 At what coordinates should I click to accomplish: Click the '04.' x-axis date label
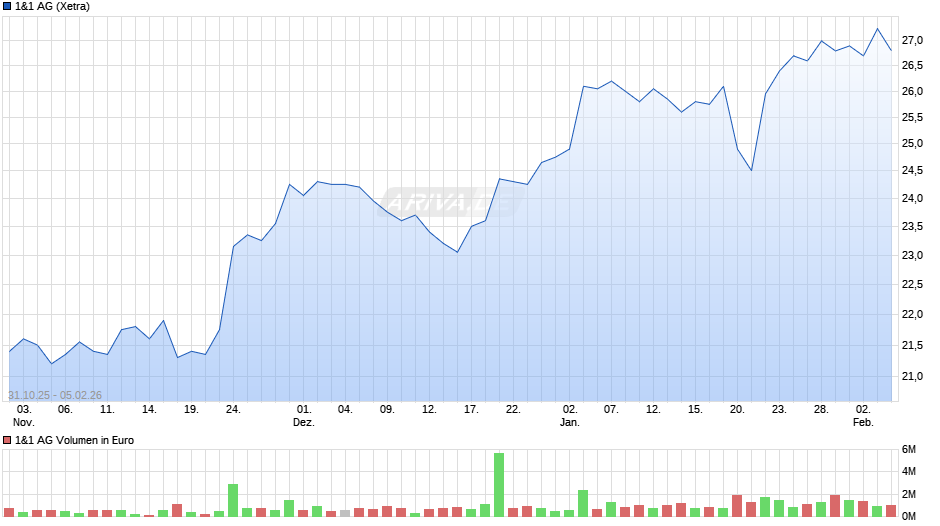click(345, 410)
